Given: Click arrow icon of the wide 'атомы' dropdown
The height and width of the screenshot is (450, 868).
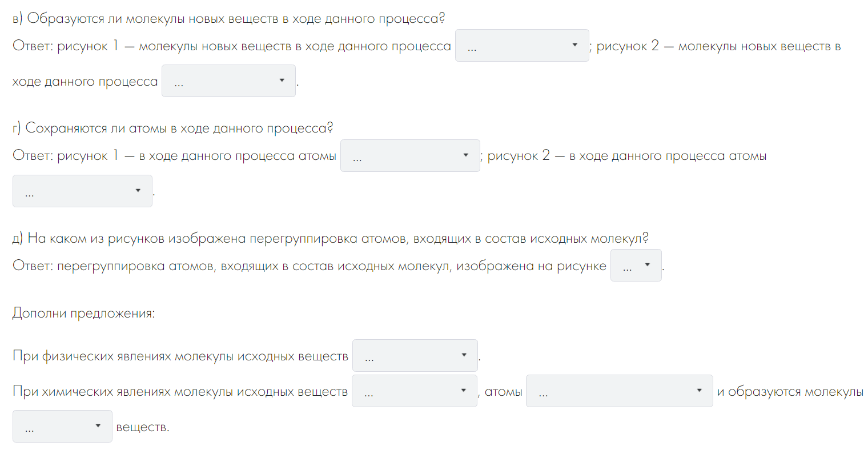Looking at the screenshot, I should [699, 391].
